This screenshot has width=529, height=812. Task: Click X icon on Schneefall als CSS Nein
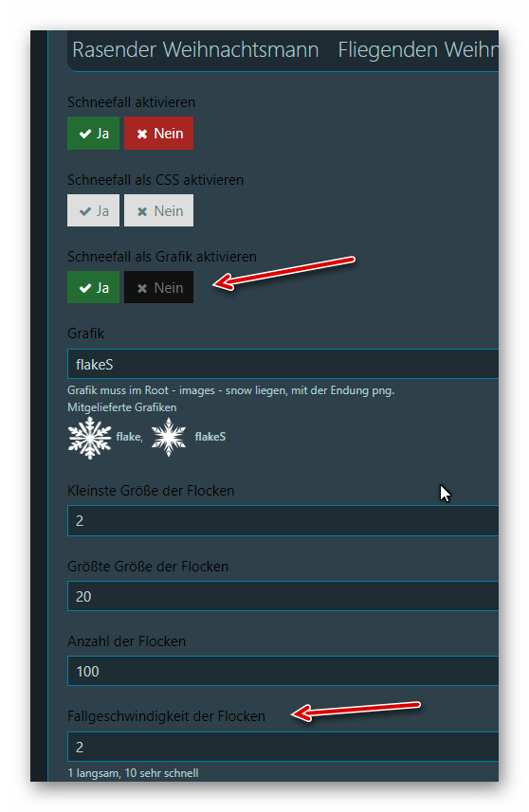tap(142, 211)
